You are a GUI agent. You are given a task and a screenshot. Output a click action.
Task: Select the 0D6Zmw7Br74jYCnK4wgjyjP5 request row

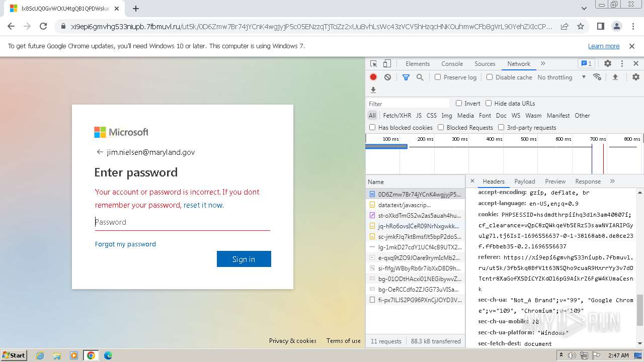(x=415, y=194)
